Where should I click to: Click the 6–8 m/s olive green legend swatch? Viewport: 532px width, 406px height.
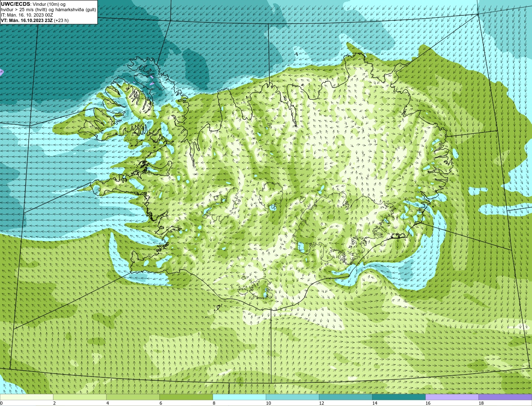coord(186,397)
